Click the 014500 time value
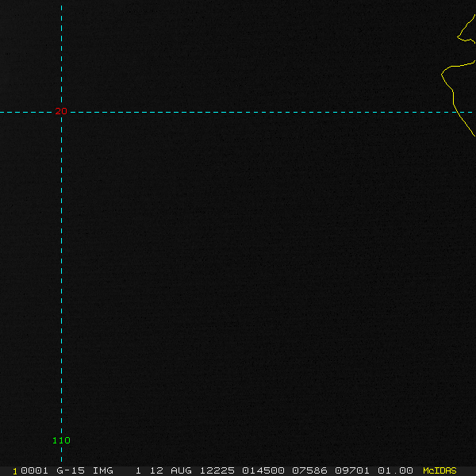Screen dimensions: 476x476 tap(263, 470)
